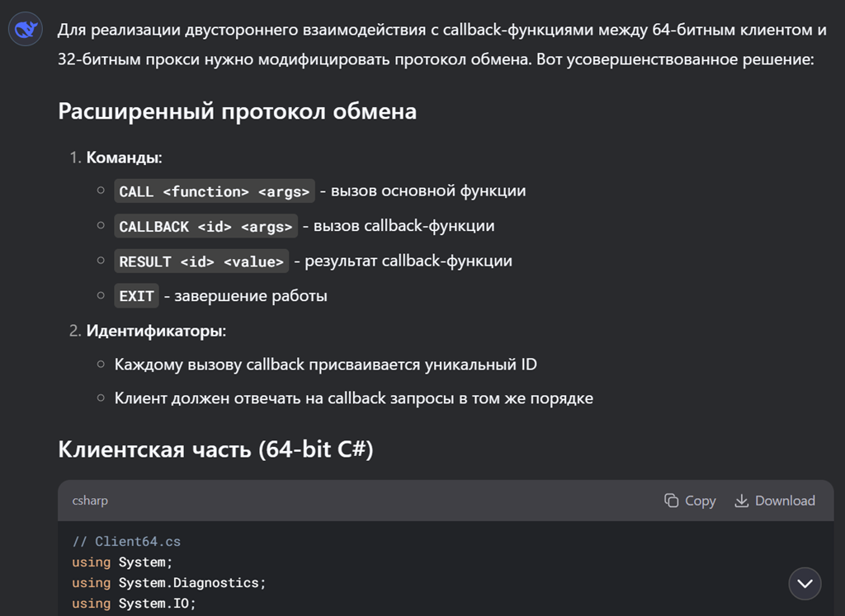Click the // Client64.cs comment line
Image resolution: width=845 pixels, height=616 pixels.
point(126,542)
